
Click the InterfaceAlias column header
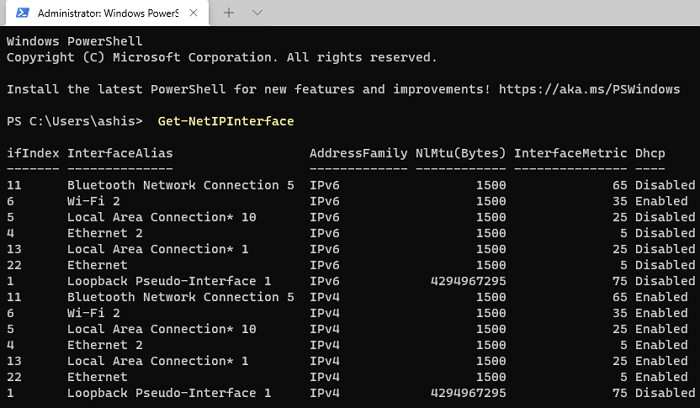click(120, 153)
